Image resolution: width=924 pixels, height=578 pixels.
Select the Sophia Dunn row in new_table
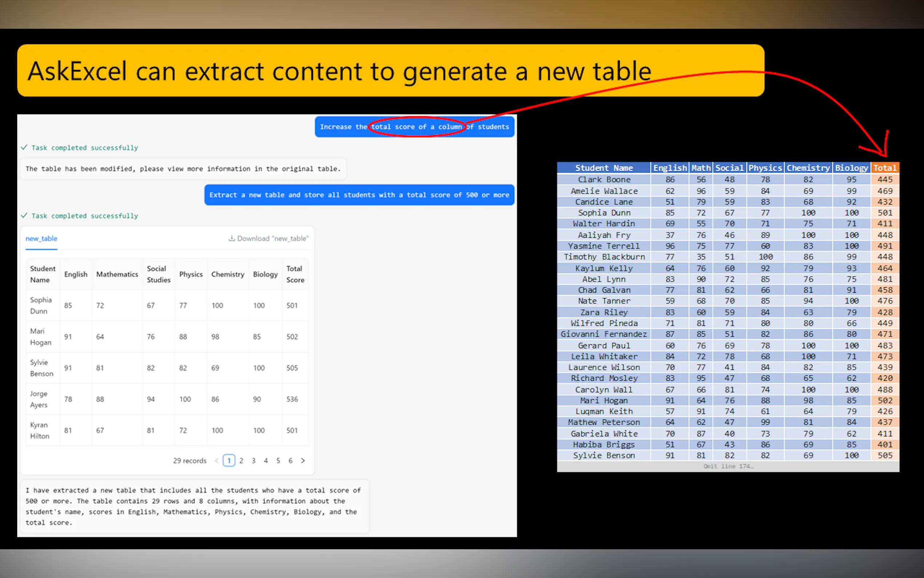tap(167, 305)
